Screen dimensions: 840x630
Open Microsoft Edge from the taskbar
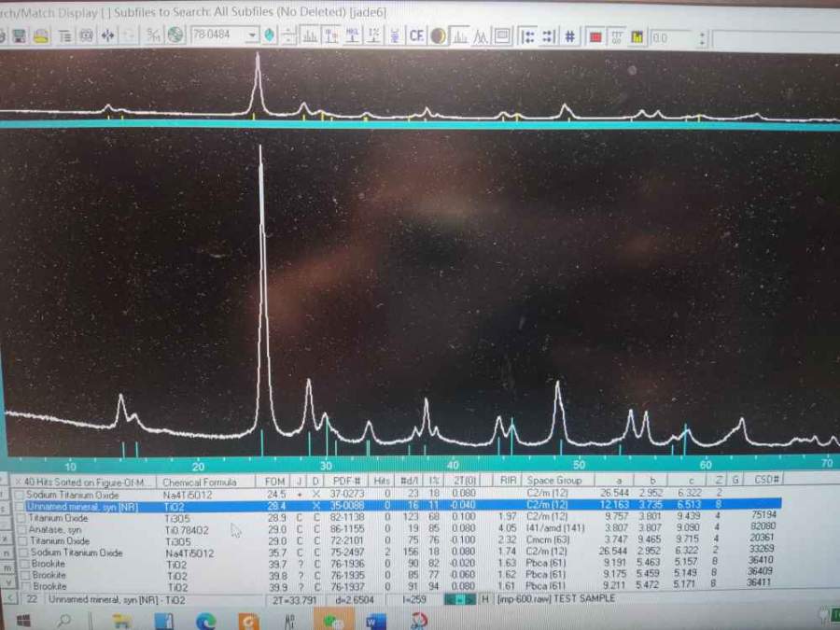[x=206, y=621]
